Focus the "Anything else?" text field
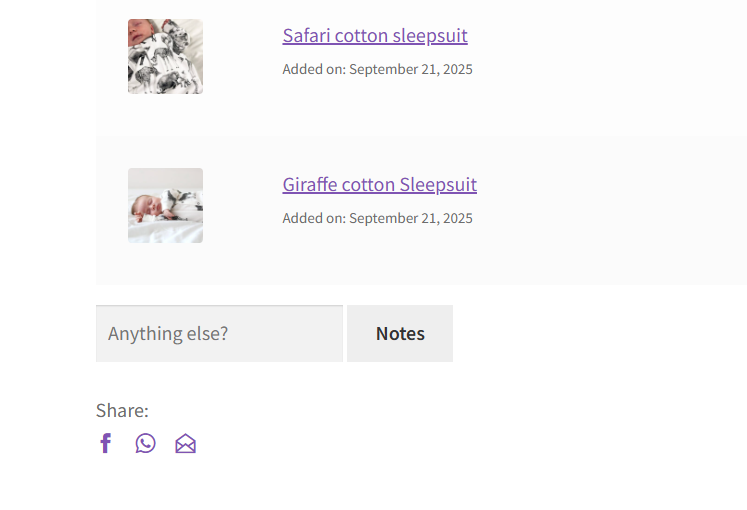This screenshot has height=510, width=747. click(219, 334)
